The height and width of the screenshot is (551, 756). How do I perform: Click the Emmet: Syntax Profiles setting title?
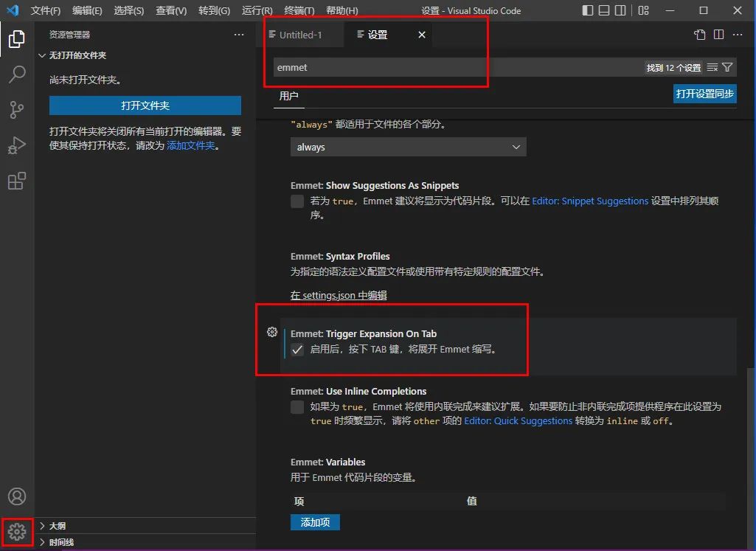(340, 256)
